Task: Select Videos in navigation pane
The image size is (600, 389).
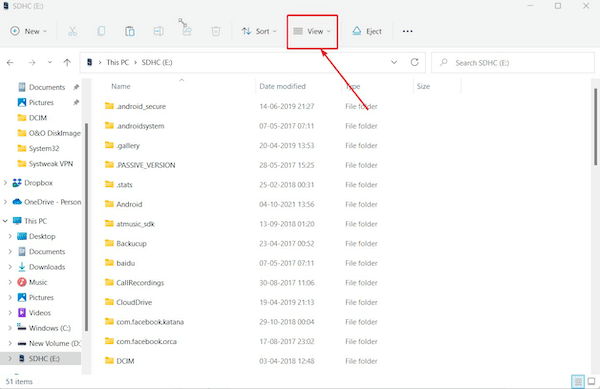Action: [34, 313]
